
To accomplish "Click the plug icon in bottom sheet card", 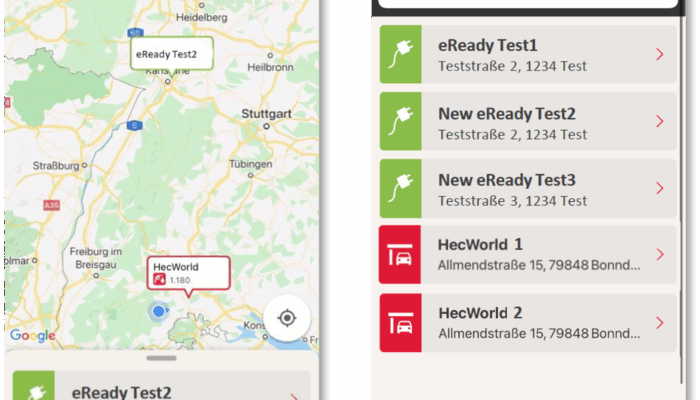I will point(33,389).
